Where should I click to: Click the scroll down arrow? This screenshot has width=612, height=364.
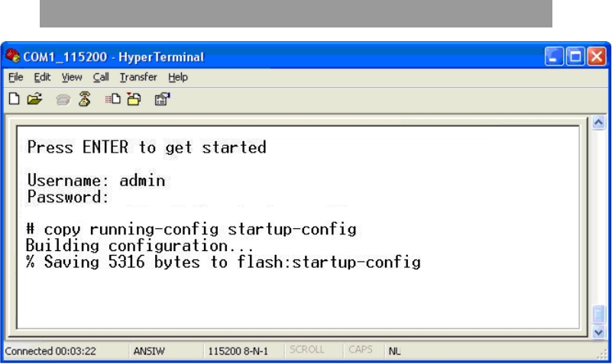click(598, 332)
